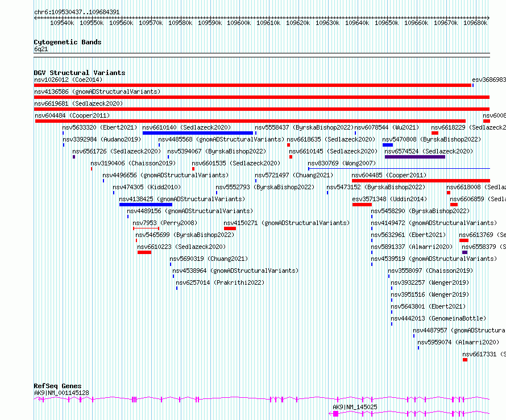Open nsv3932257 (Wenger2019) variant
Screen dimensions: 506x420
pyautogui.click(x=430, y=282)
